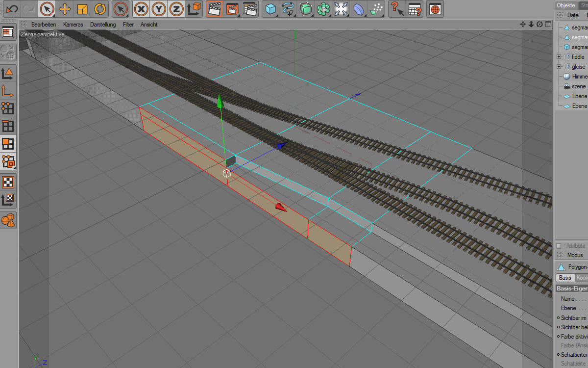Screen dimensions: 588x368
Task: Select the Rotate tool
Action: click(100, 9)
